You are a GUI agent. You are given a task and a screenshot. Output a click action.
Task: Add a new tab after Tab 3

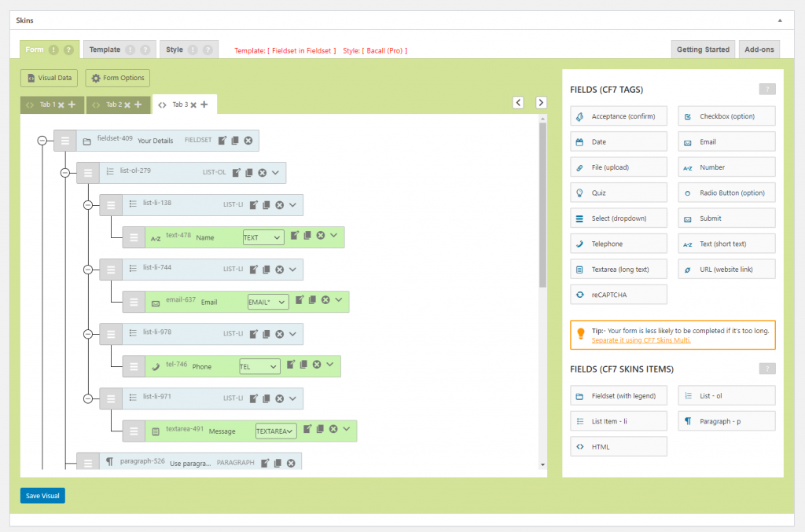(x=204, y=105)
